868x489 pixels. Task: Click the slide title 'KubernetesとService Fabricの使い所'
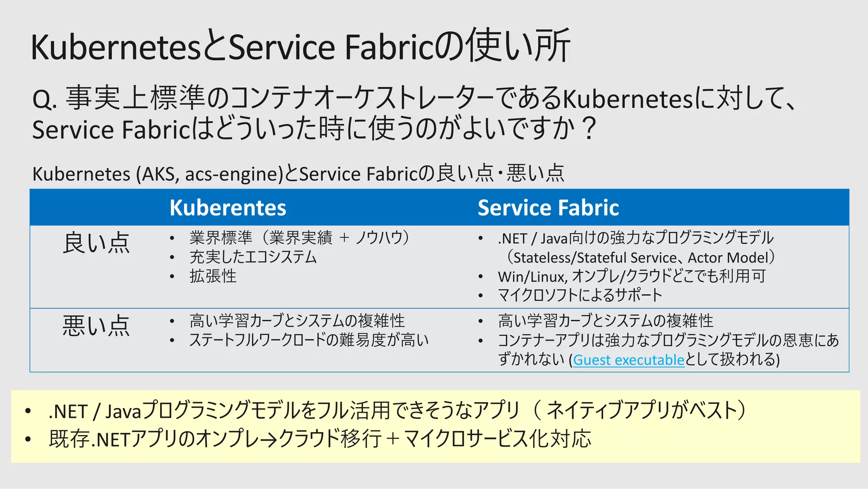pos(300,46)
